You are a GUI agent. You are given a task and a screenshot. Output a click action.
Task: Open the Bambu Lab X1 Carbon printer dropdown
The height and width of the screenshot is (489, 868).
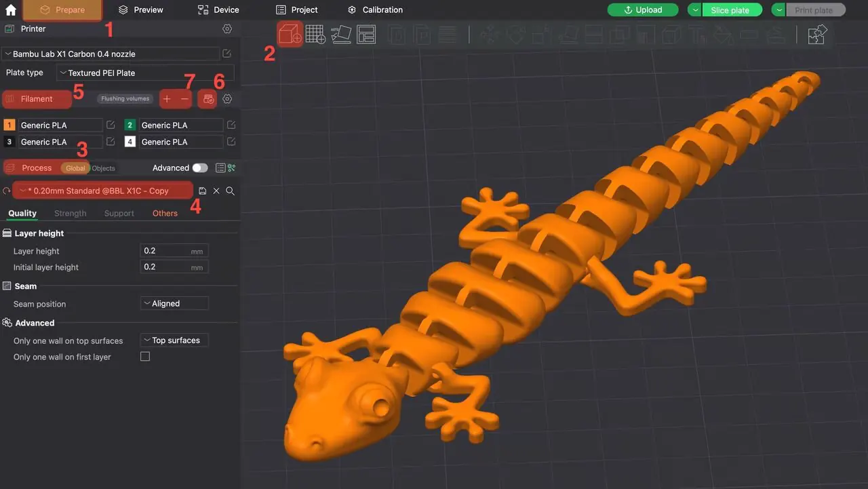(111, 54)
